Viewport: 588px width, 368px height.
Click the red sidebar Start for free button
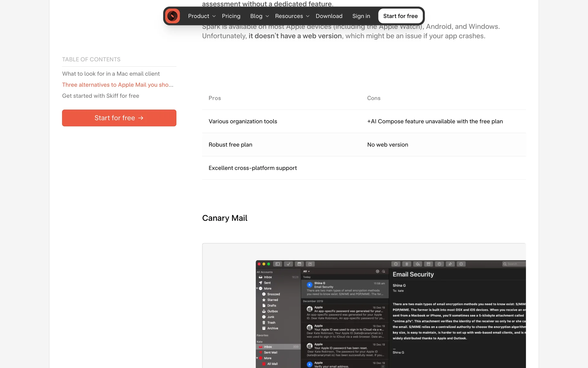(119, 118)
